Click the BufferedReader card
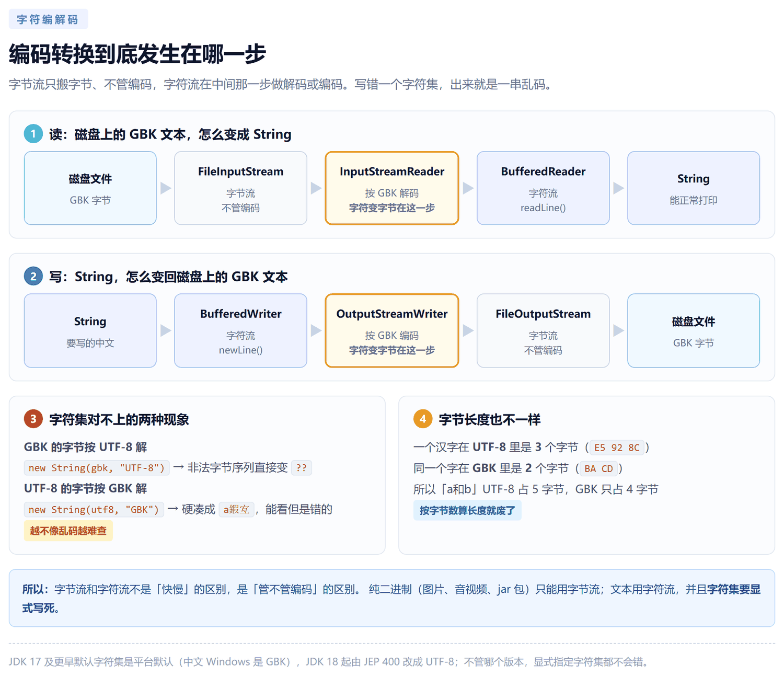The image size is (784, 676). (x=543, y=188)
